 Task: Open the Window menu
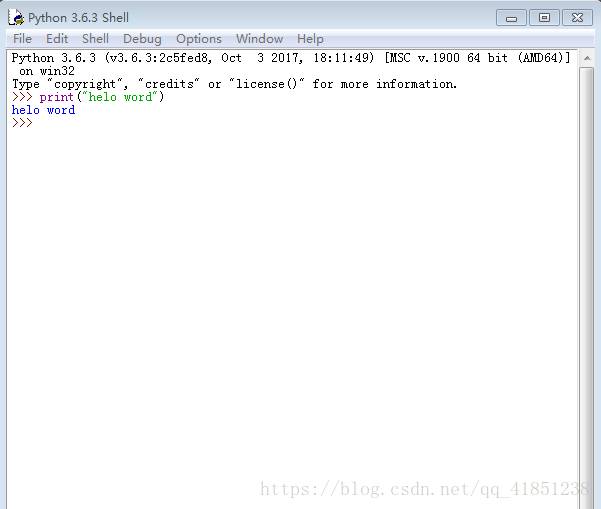259,39
